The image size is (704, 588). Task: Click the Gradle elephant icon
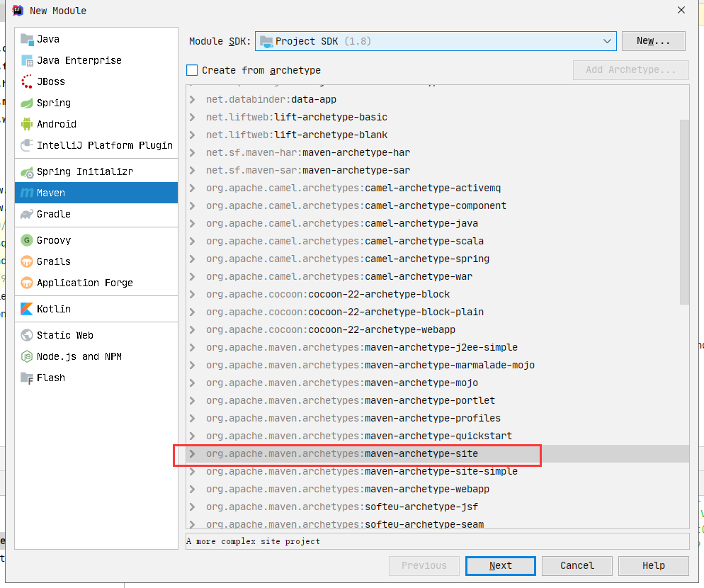[x=27, y=214]
